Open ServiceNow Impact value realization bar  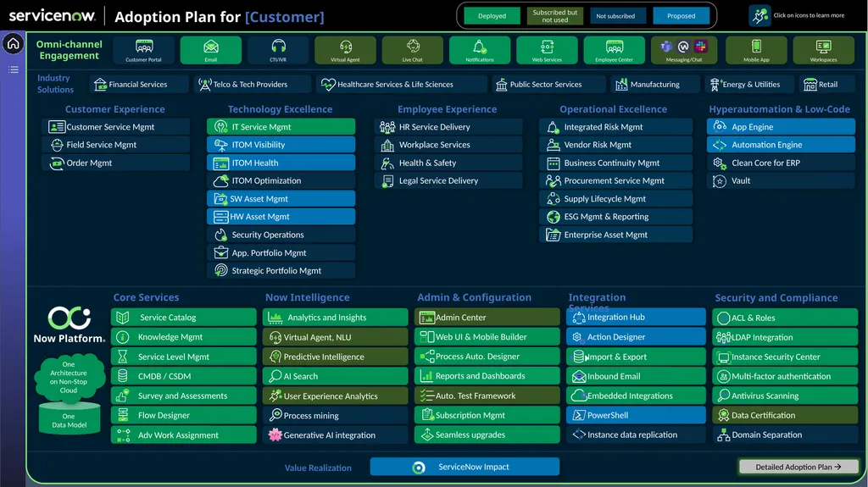pyautogui.click(x=465, y=467)
